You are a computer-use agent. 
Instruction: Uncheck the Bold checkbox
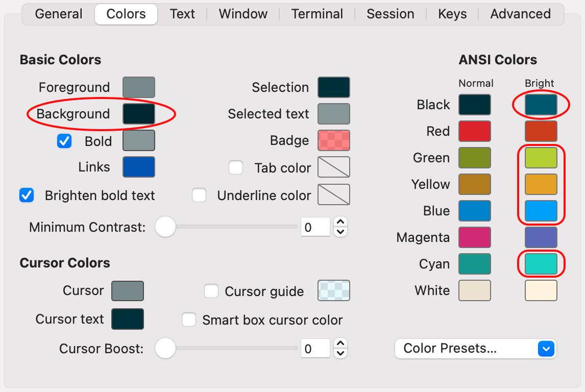pyautogui.click(x=64, y=141)
